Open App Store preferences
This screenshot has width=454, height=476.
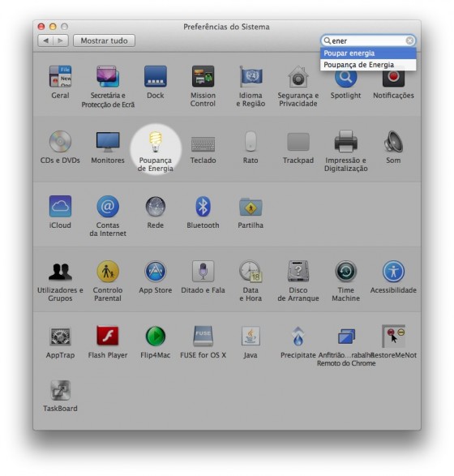(156, 272)
